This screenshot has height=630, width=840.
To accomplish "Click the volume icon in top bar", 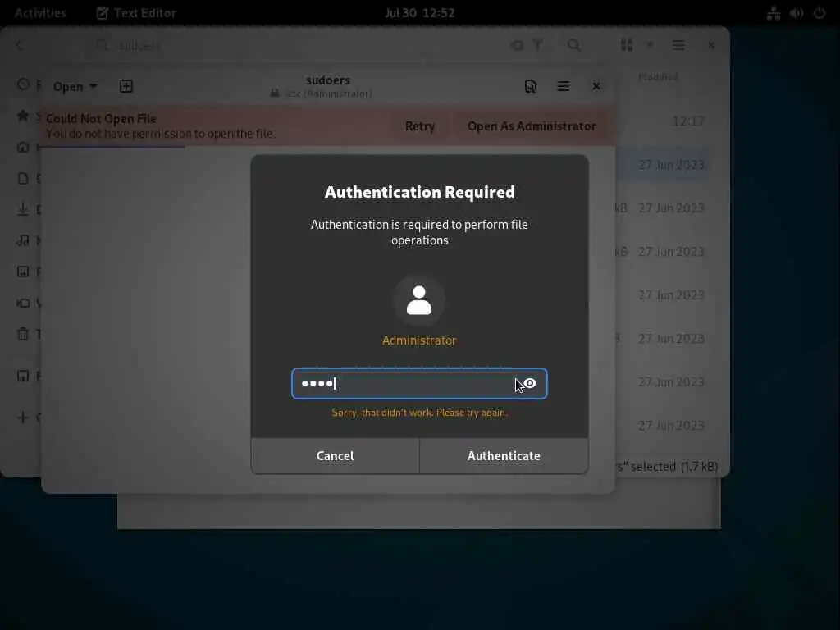I will (x=796, y=13).
